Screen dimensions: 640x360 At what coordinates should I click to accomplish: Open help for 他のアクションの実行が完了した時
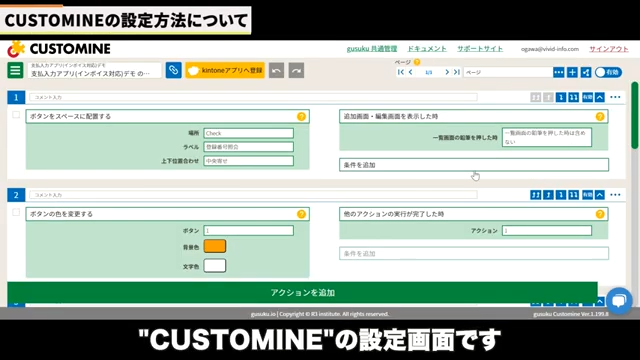(x=600, y=214)
